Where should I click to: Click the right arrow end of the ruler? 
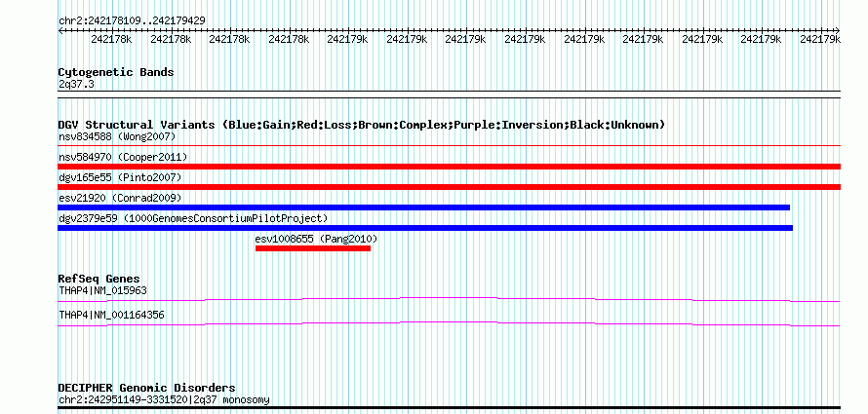pos(838,30)
